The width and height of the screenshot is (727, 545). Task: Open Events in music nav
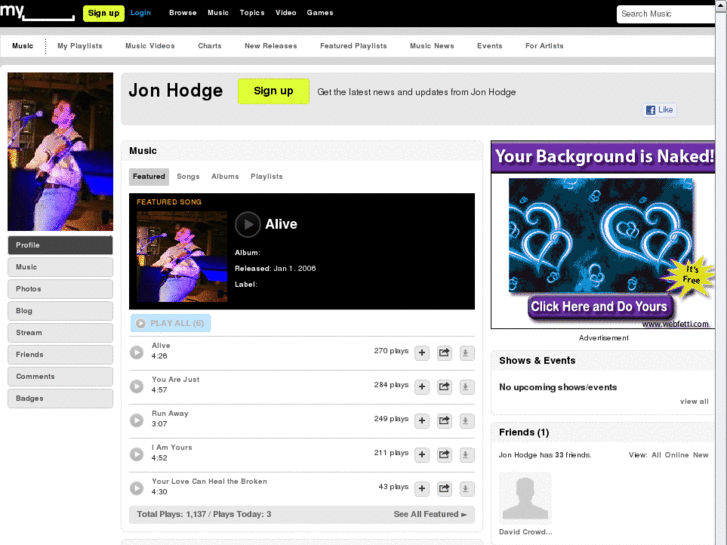click(490, 46)
